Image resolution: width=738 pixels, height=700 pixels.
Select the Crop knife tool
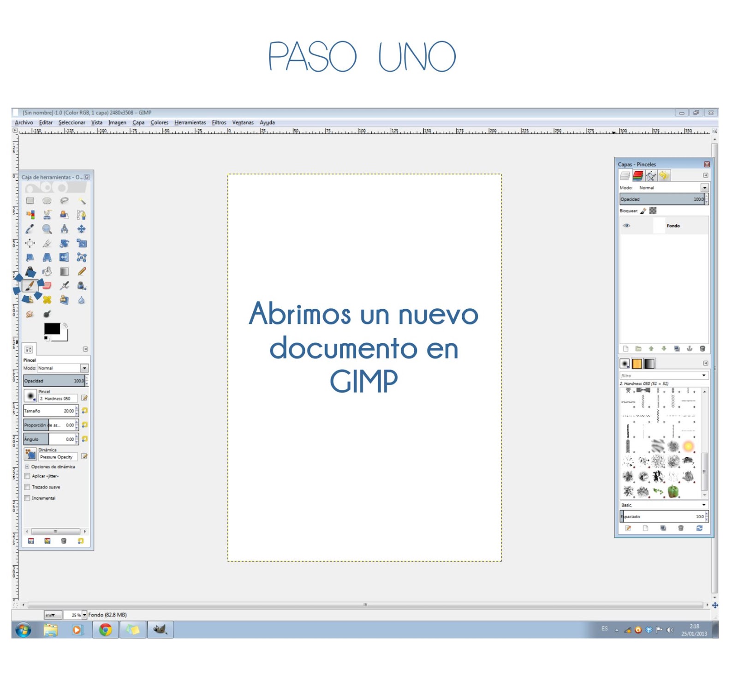tap(47, 244)
